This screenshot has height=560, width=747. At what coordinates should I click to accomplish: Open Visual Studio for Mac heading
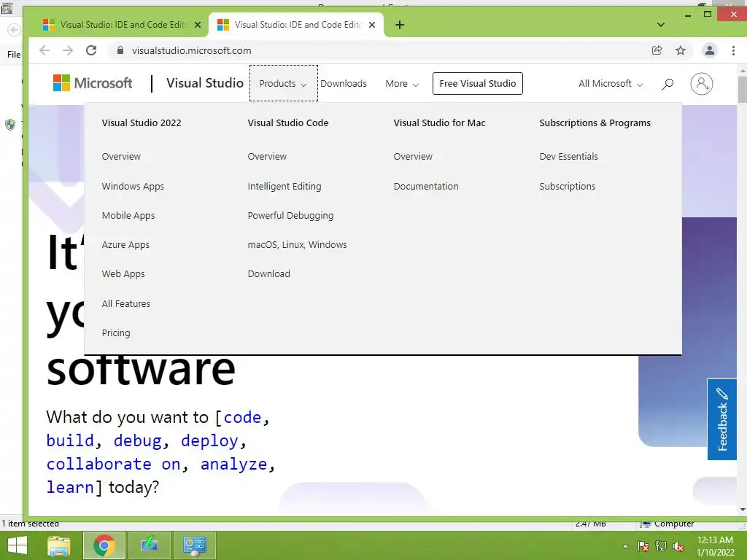point(439,122)
